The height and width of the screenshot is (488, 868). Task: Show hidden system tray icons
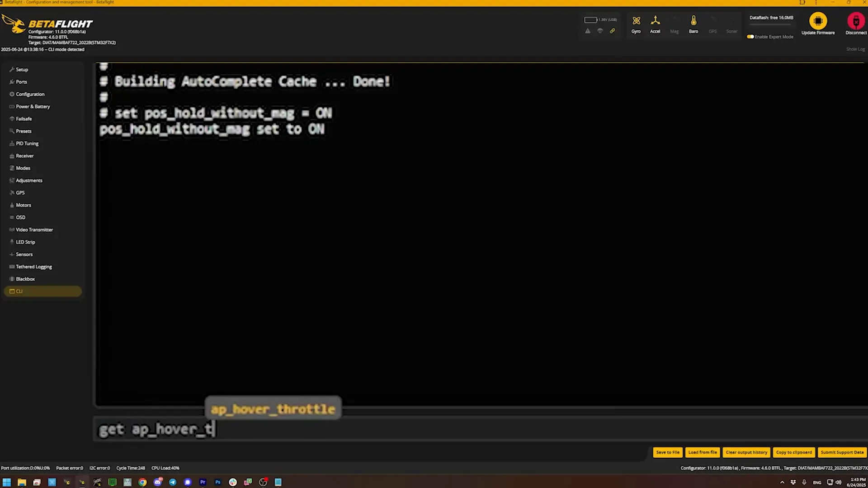782,482
